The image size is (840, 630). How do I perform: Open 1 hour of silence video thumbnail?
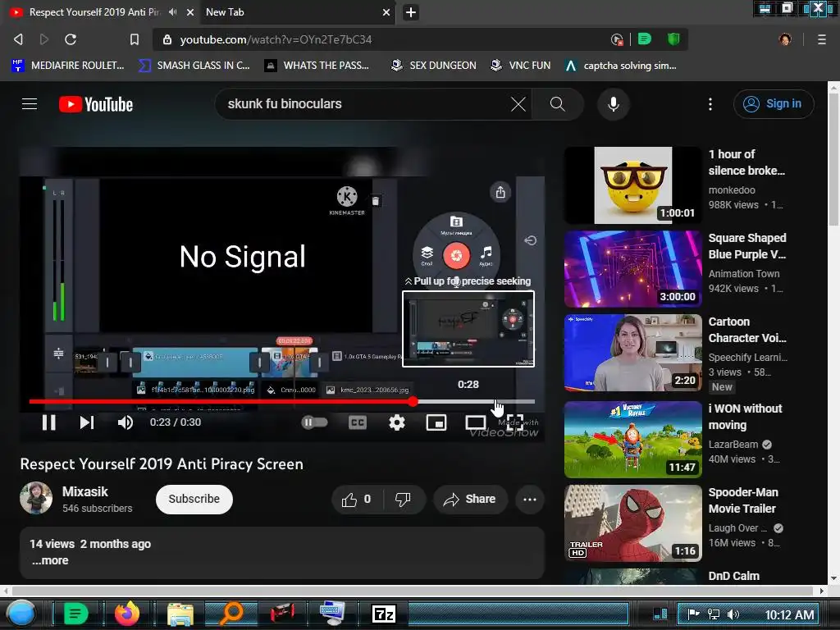point(632,185)
